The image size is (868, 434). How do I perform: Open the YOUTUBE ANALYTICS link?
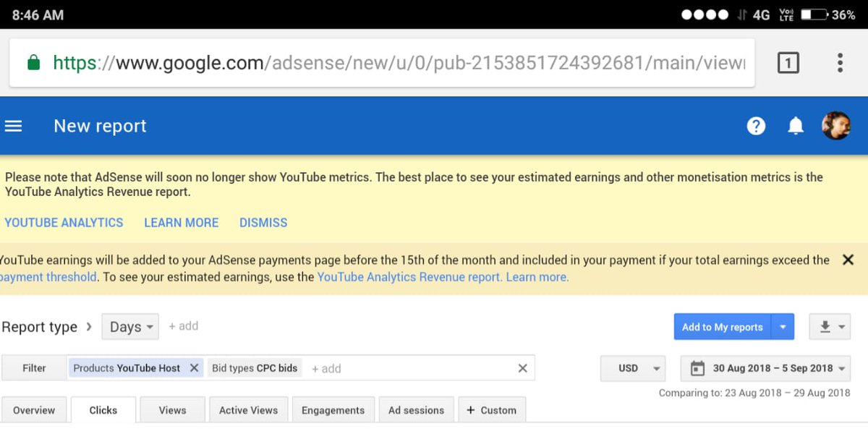(64, 223)
